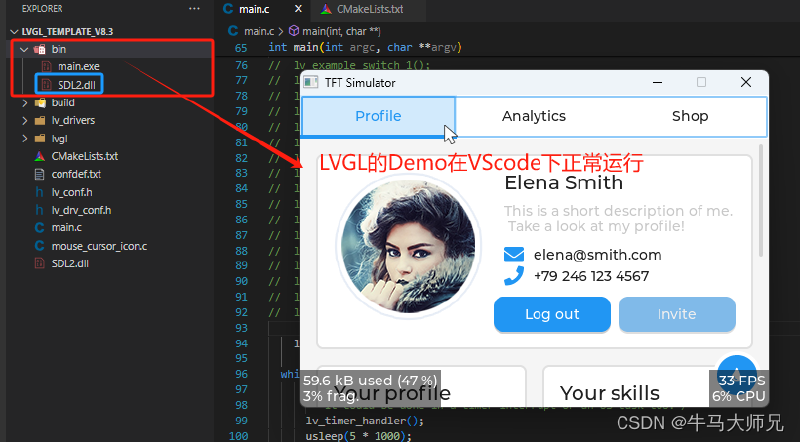This screenshot has width=800, height=442.
Task: Open confdef.txt file
Action: point(76,174)
